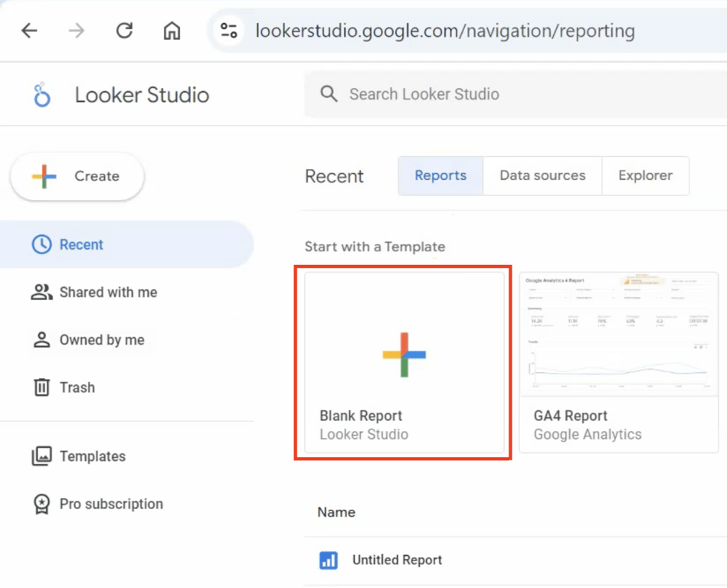The width and height of the screenshot is (727, 588).
Task: Click the browser forward arrow
Action: click(x=77, y=31)
